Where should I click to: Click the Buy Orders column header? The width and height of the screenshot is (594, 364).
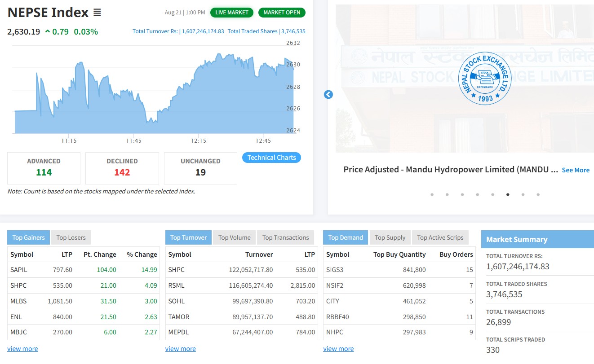456,254
